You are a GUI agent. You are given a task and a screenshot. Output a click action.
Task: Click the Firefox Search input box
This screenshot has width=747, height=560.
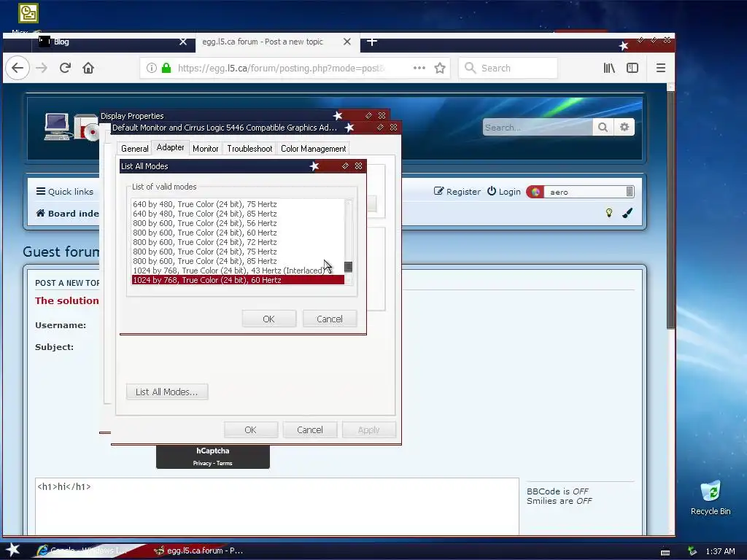coord(508,68)
